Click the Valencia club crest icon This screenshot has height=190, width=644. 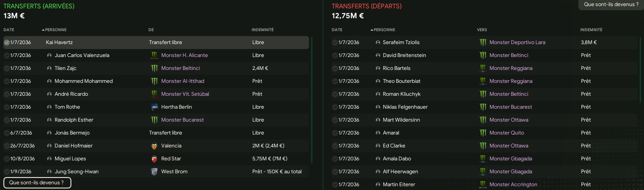(x=154, y=146)
